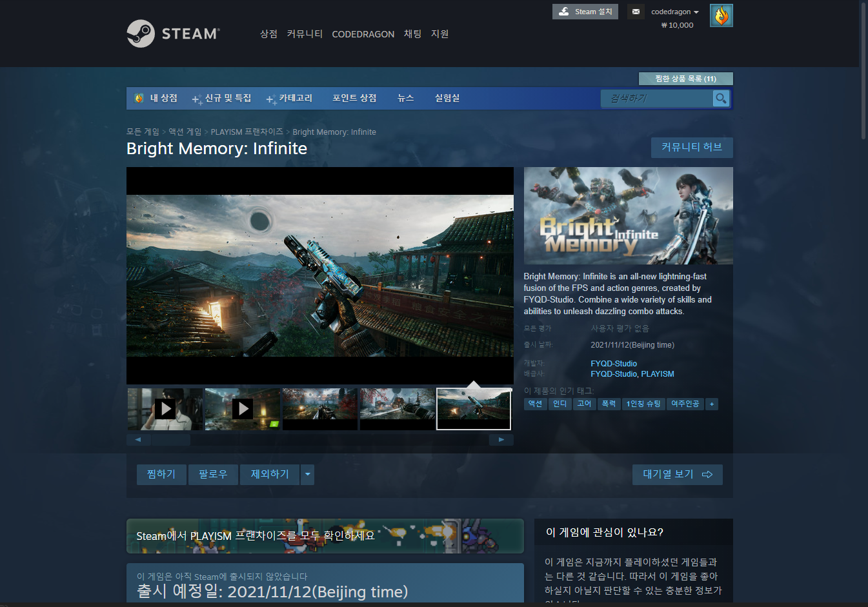Image resolution: width=868 pixels, height=607 pixels.
Task: Play the second trailer video thumbnail
Action: pyautogui.click(x=243, y=408)
